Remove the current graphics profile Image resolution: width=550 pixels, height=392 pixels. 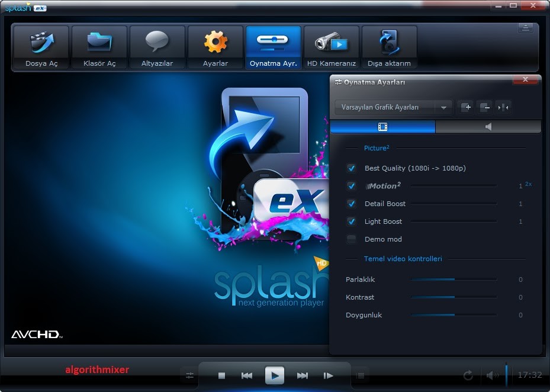pyautogui.click(x=485, y=107)
